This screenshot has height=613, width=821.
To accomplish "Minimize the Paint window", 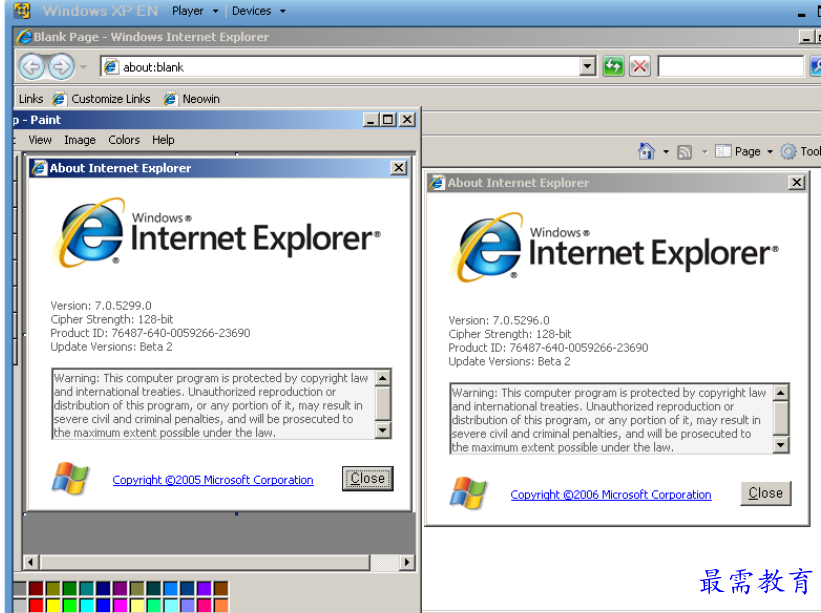I will click(371, 120).
